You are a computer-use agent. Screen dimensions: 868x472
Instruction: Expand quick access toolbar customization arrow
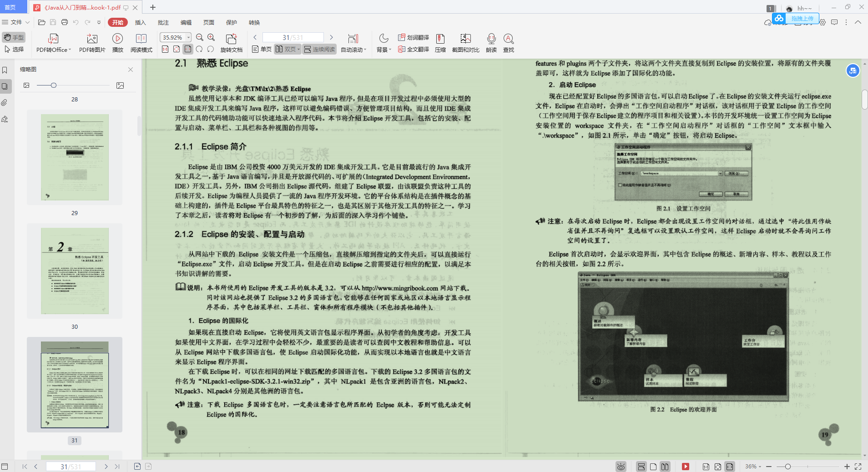[99, 22]
